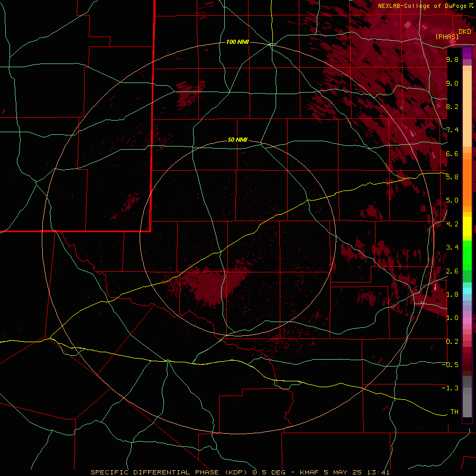
Task: Select the 8.2 scale value
Action: [452, 106]
